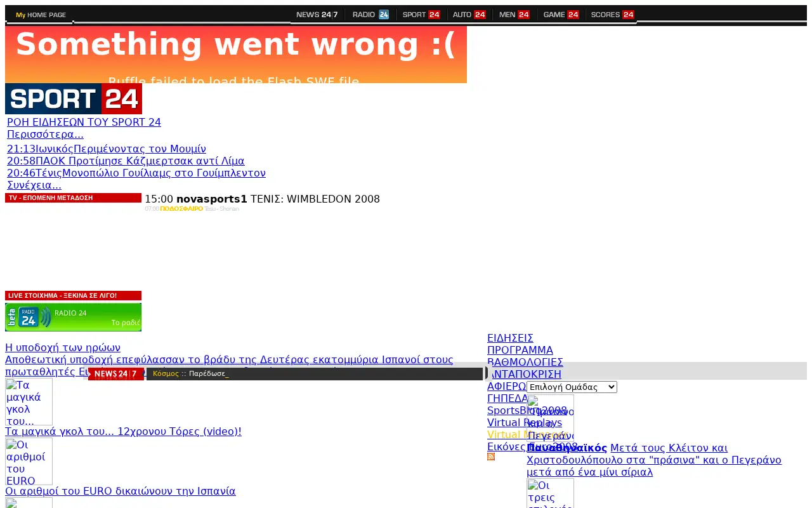Open Ιωνικός Περιμένοντας τον Μουμίν news item
Viewport: 812px width, 508px height.
107,149
